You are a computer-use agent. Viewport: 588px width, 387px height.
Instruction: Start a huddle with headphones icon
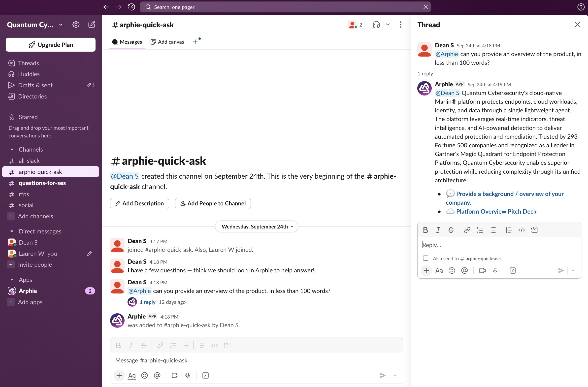tap(376, 25)
